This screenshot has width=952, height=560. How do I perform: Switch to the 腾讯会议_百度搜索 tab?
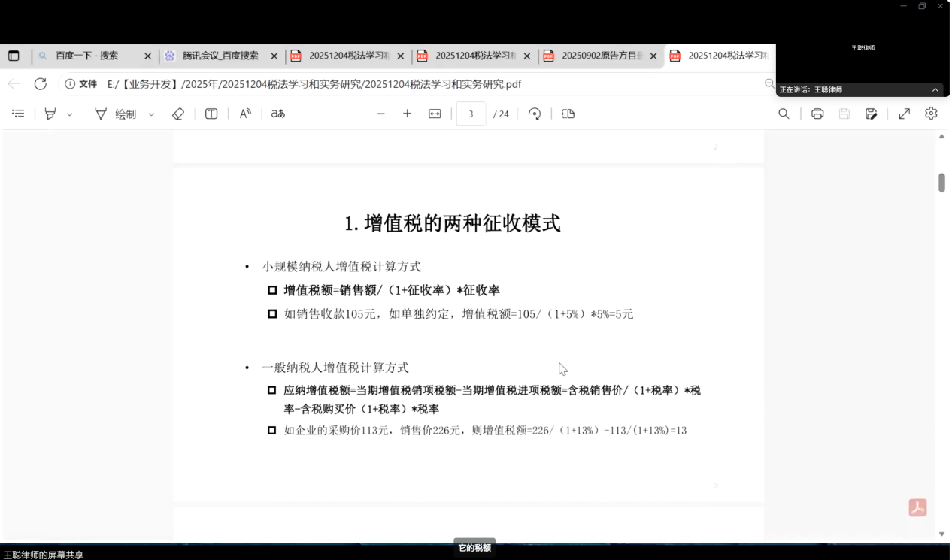coord(220,56)
